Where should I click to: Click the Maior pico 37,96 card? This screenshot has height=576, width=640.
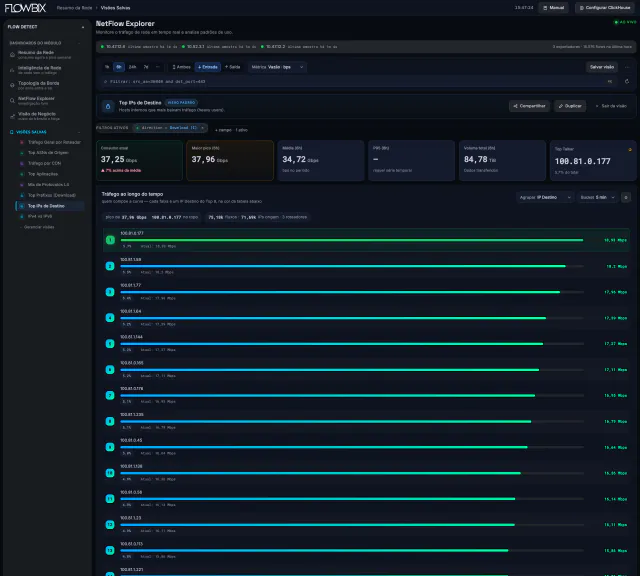[x=230, y=160]
